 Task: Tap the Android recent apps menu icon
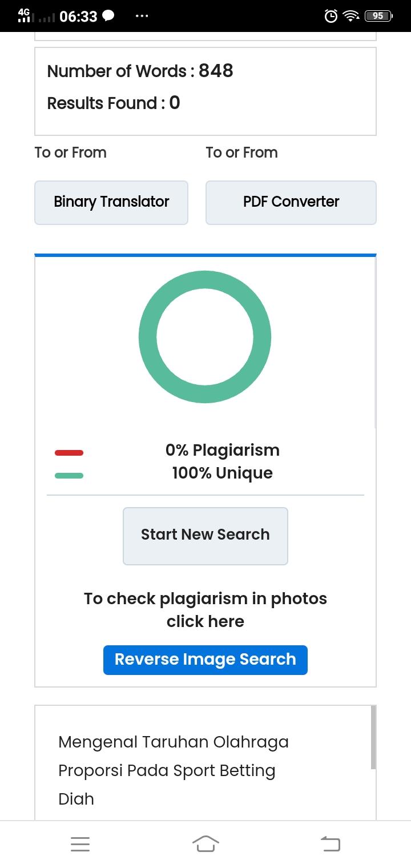pyautogui.click(x=80, y=844)
